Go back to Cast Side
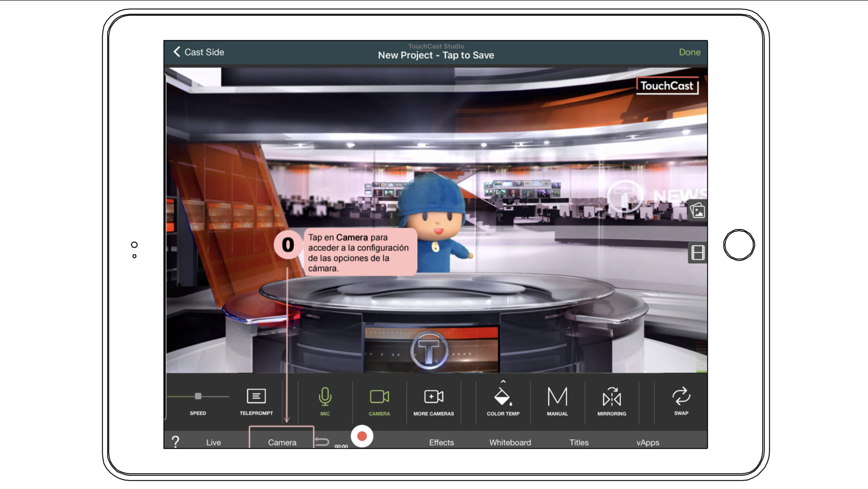The width and height of the screenshot is (868, 489). click(199, 52)
